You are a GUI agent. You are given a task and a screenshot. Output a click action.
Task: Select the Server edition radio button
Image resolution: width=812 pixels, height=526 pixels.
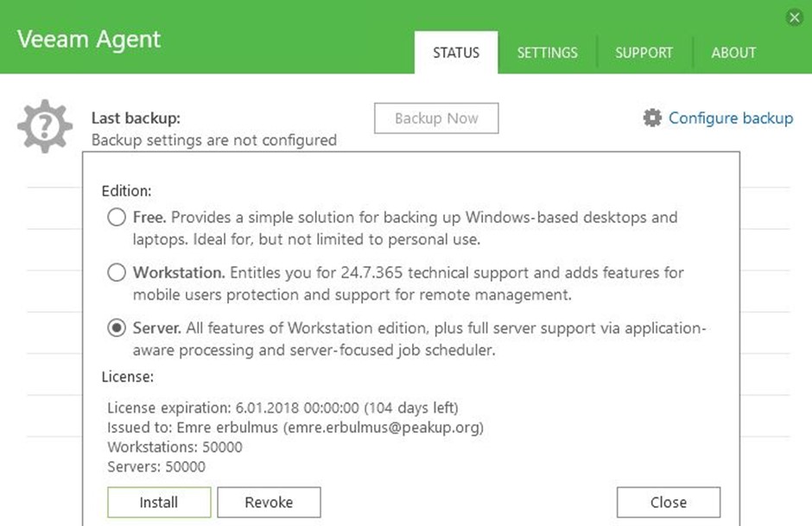click(117, 327)
